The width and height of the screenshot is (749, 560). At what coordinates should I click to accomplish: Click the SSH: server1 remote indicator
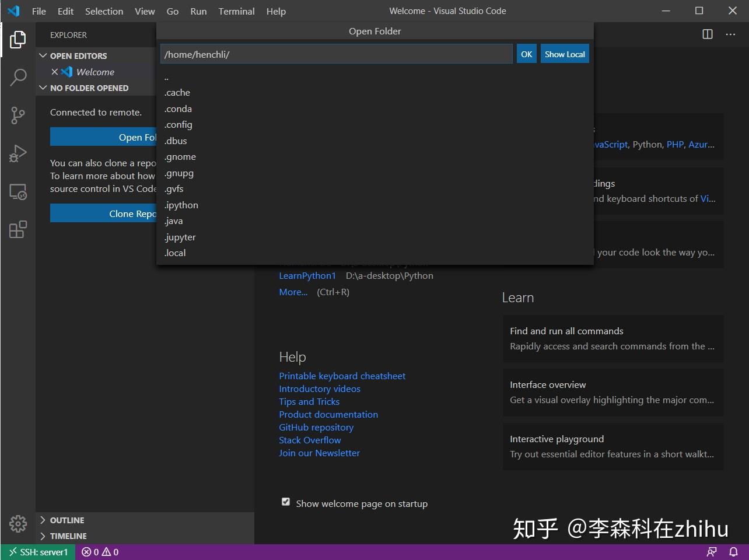coord(37,551)
